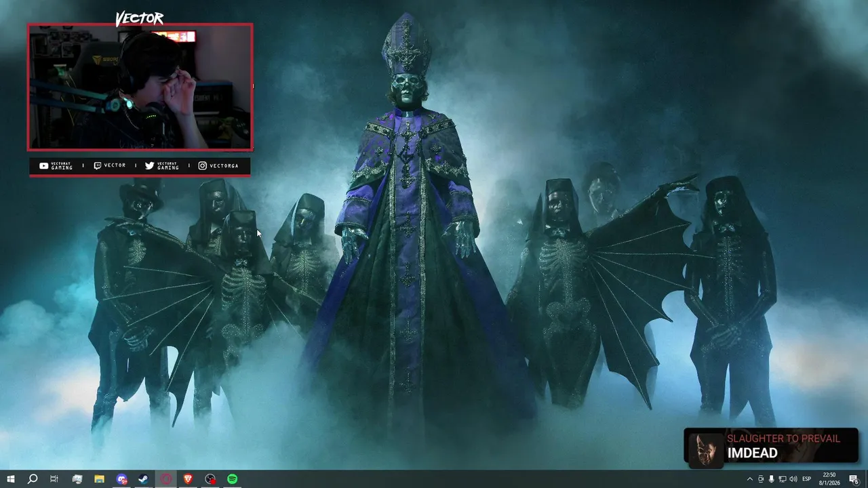Open OBS Studio taskbar icon
Screen dimensions: 868x488
(210, 479)
